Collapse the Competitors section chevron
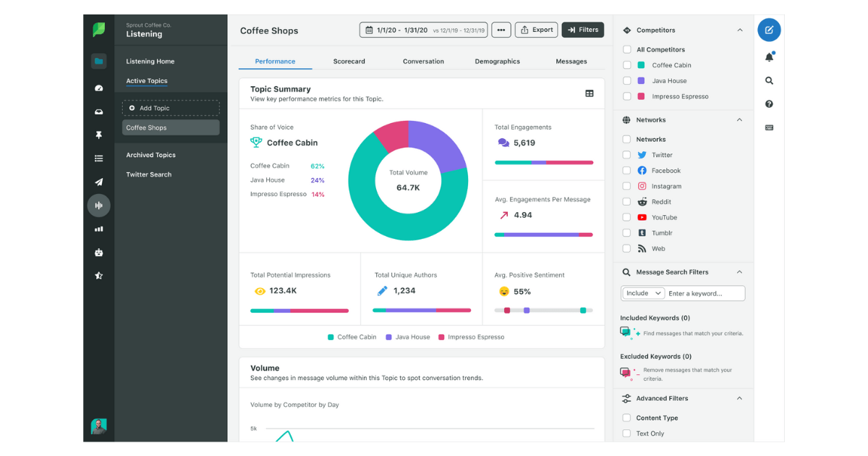Viewport: 868px width, 456px height. pos(739,30)
